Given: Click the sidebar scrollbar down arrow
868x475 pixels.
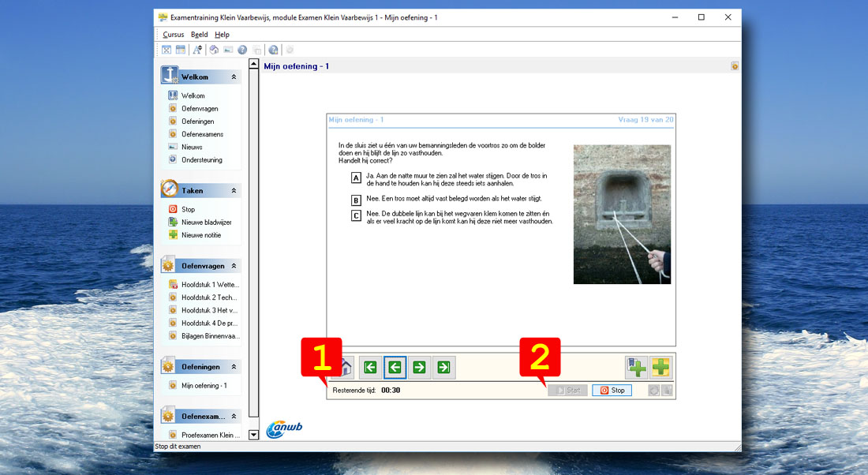Looking at the screenshot, I should tap(253, 435).
